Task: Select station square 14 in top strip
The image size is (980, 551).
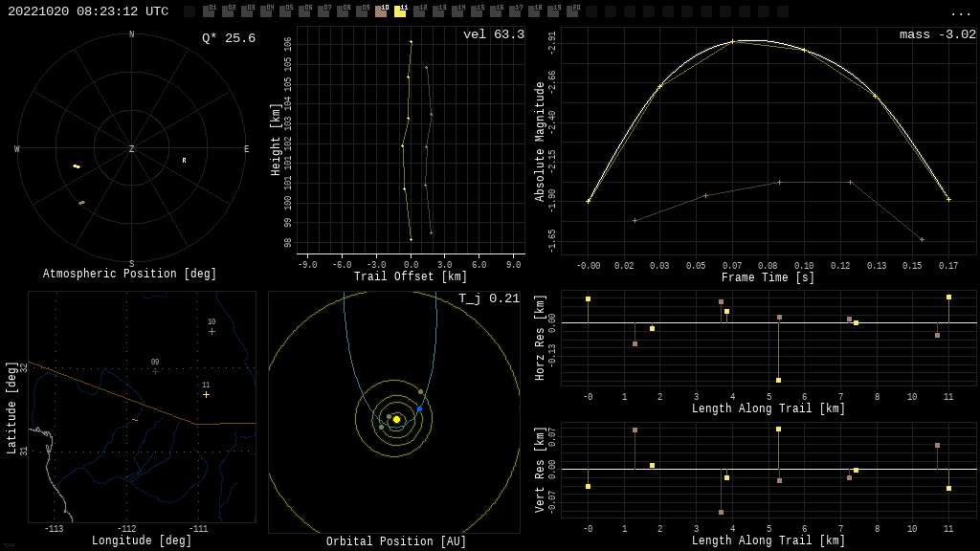Action: pyautogui.click(x=457, y=11)
